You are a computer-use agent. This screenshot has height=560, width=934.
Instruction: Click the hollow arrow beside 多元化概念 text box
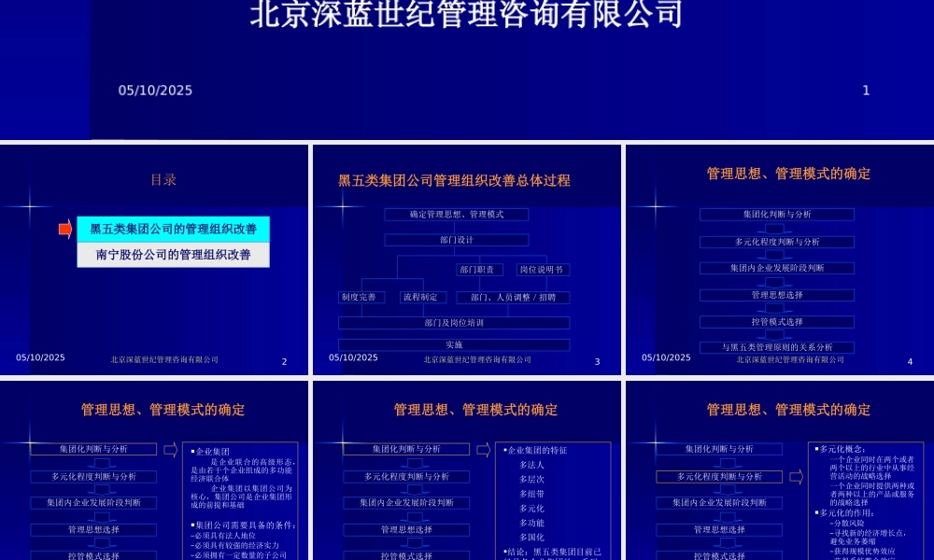[x=797, y=477]
